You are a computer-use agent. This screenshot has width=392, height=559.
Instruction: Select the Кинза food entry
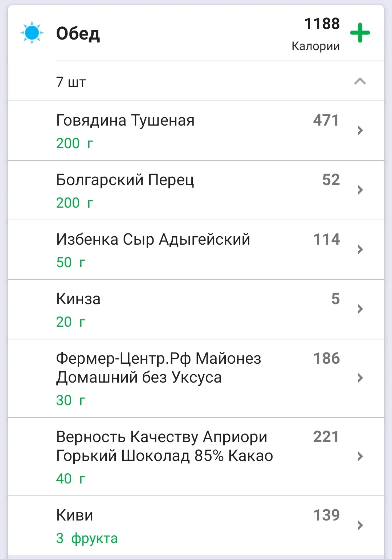click(78, 299)
